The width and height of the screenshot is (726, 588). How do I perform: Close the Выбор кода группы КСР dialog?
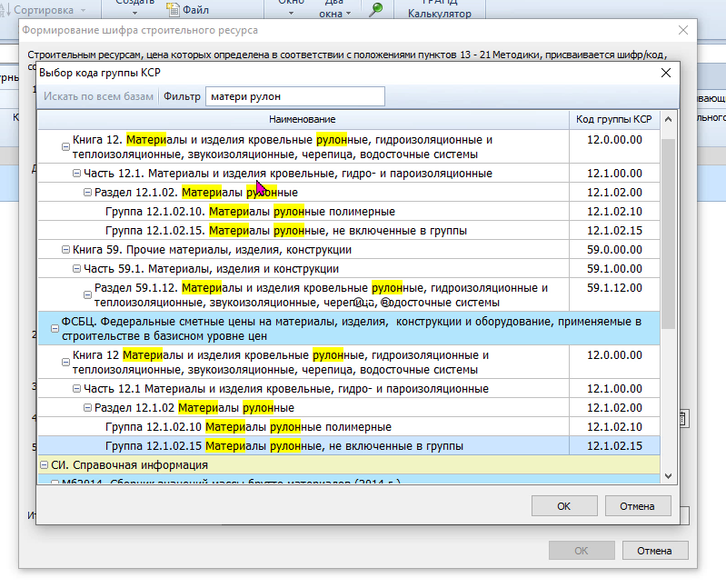(x=665, y=73)
